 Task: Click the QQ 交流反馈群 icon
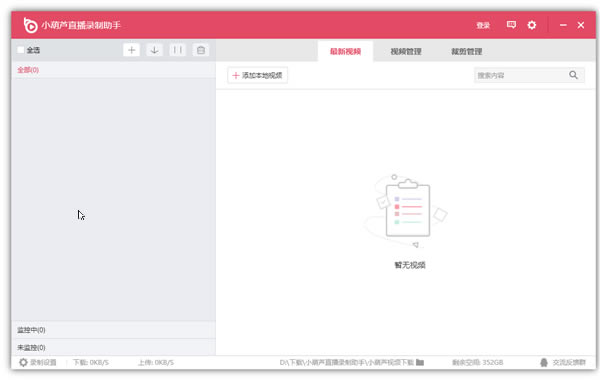pos(544,362)
